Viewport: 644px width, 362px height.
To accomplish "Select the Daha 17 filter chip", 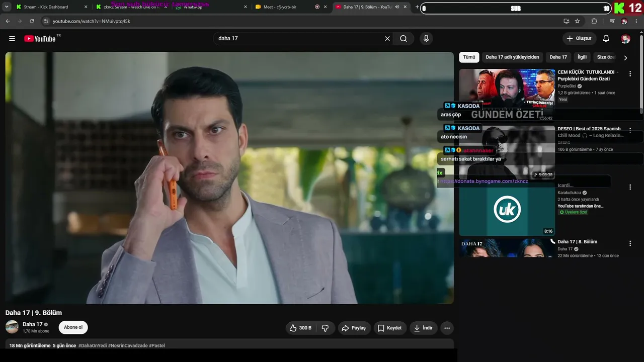I will coord(558,57).
